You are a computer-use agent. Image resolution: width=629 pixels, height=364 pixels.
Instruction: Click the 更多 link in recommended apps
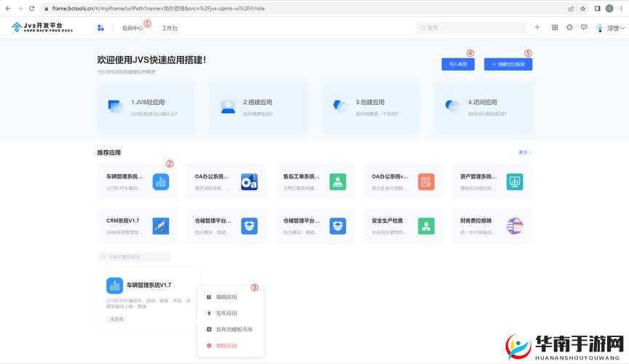point(524,152)
